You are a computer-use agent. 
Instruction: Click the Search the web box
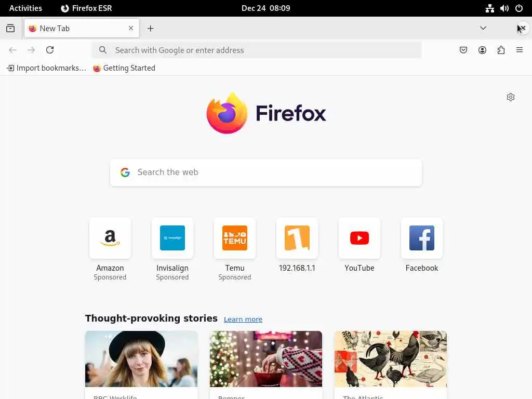click(x=266, y=172)
